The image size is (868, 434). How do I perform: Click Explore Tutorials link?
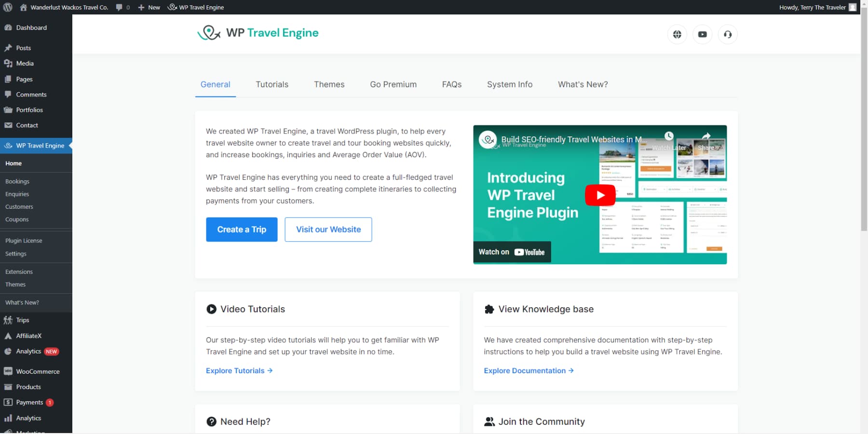pyautogui.click(x=239, y=371)
